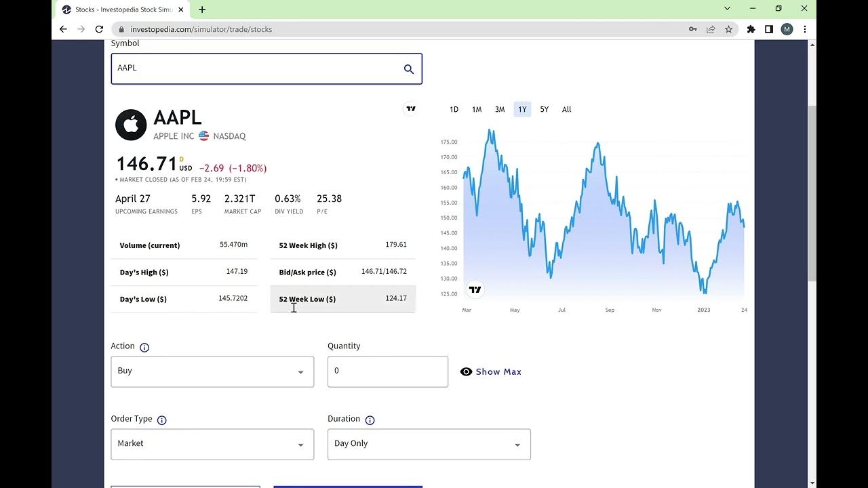Image resolution: width=868 pixels, height=488 pixels.
Task: Click the market cap value 2.321T
Action: point(240,199)
